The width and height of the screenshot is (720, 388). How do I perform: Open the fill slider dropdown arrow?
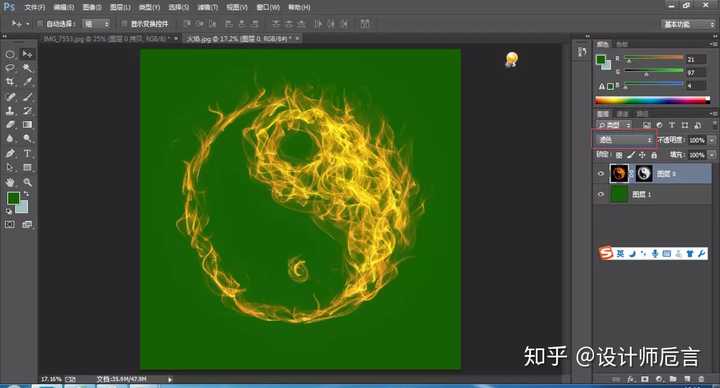[712, 155]
